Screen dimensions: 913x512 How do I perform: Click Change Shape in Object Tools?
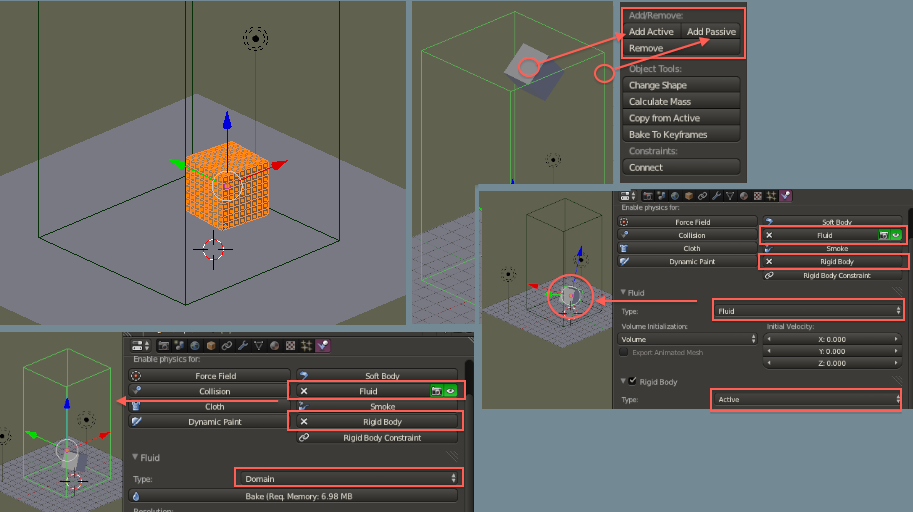point(681,85)
